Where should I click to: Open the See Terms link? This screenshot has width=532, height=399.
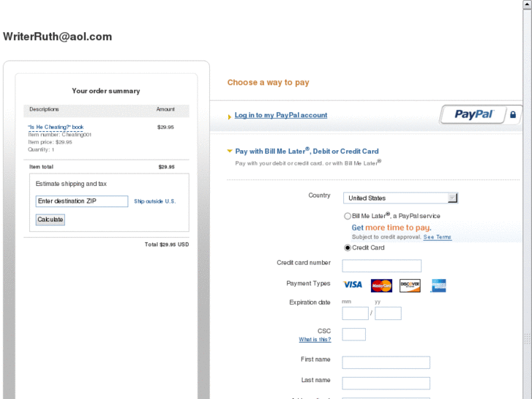[437, 237]
